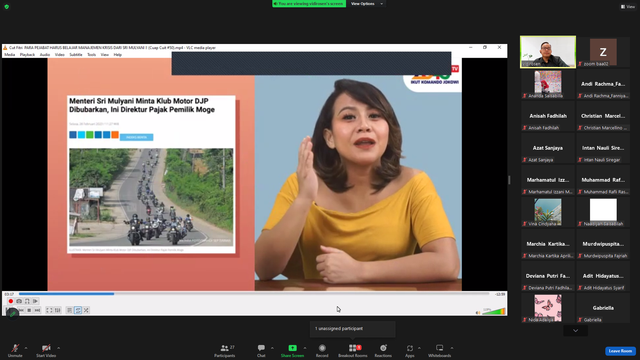Open VLC Help menu
This screenshot has width=640, height=360.
click(x=118, y=55)
